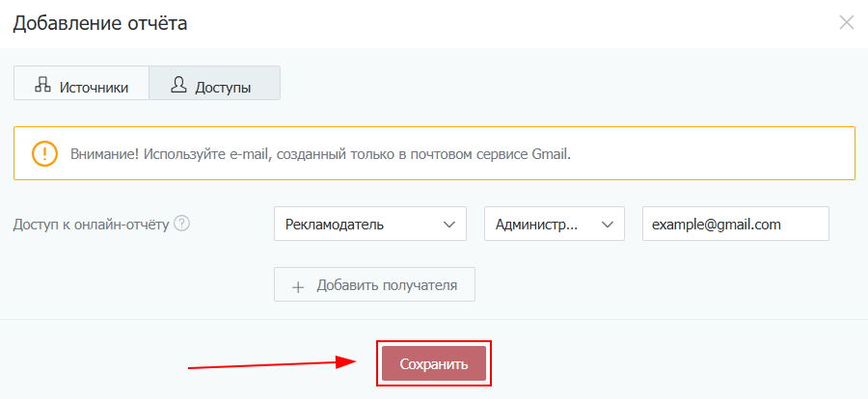Click Добавить получателя button
This screenshot has width=868, height=399.
pyautogui.click(x=374, y=285)
